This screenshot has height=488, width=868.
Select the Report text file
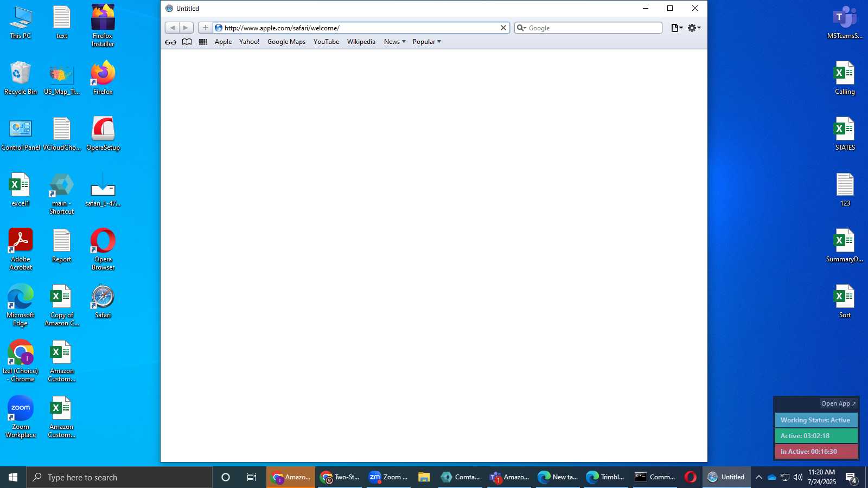pyautogui.click(x=62, y=246)
